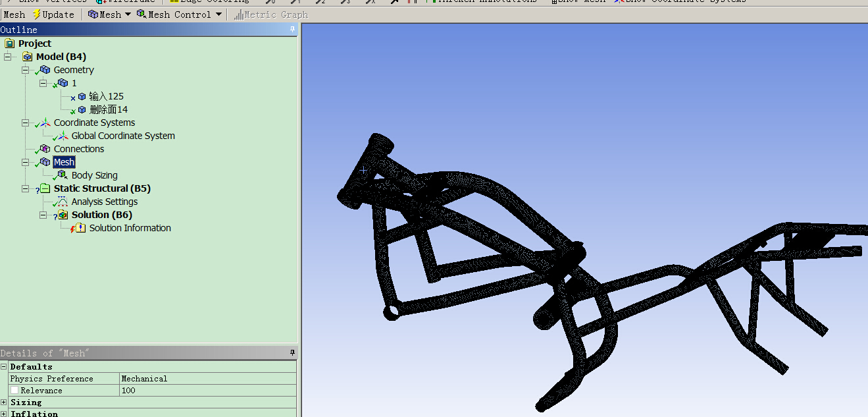The height and width of the screenshot is (417, 868).
Task: Click the Physics Preference Mechanical value
Action: tap(208, 378)
